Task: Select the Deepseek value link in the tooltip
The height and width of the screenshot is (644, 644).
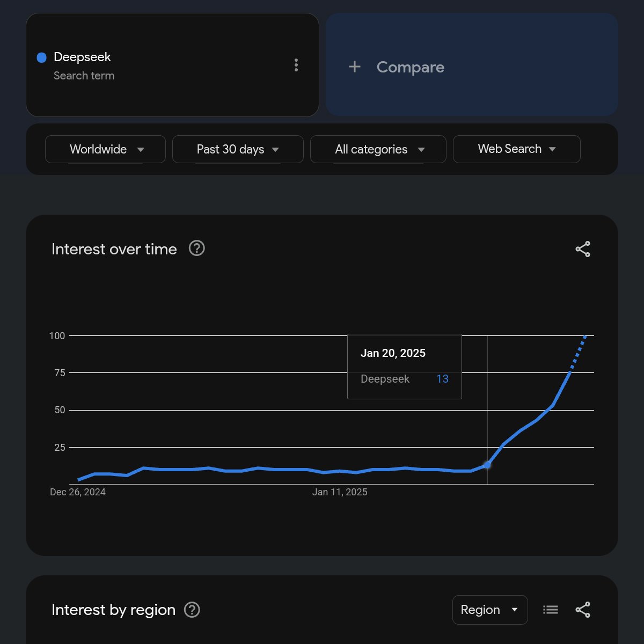Action: [442, 379]
